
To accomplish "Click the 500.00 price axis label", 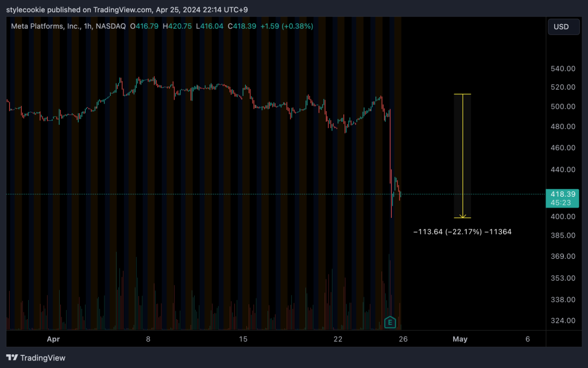I will (x=562, y=106).
